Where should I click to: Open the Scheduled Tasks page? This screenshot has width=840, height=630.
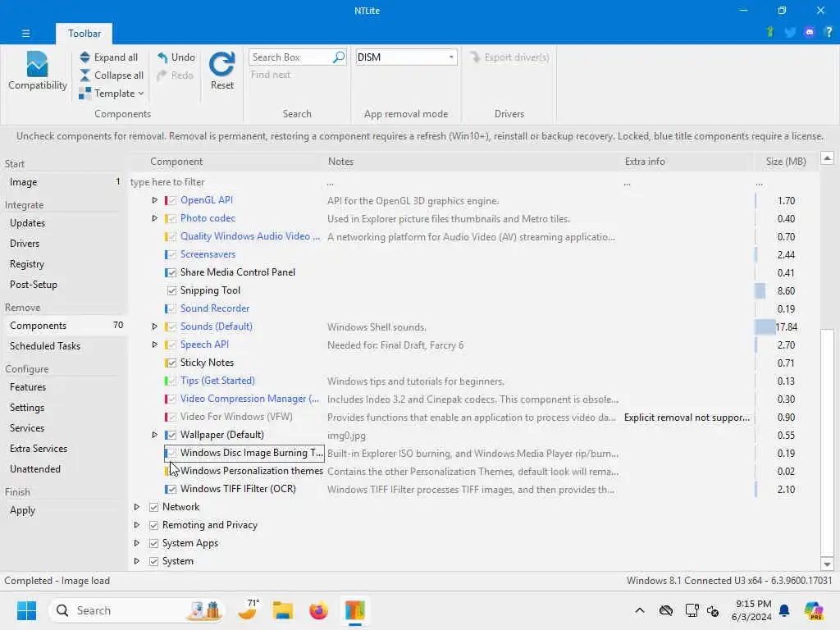click(45, 346)
